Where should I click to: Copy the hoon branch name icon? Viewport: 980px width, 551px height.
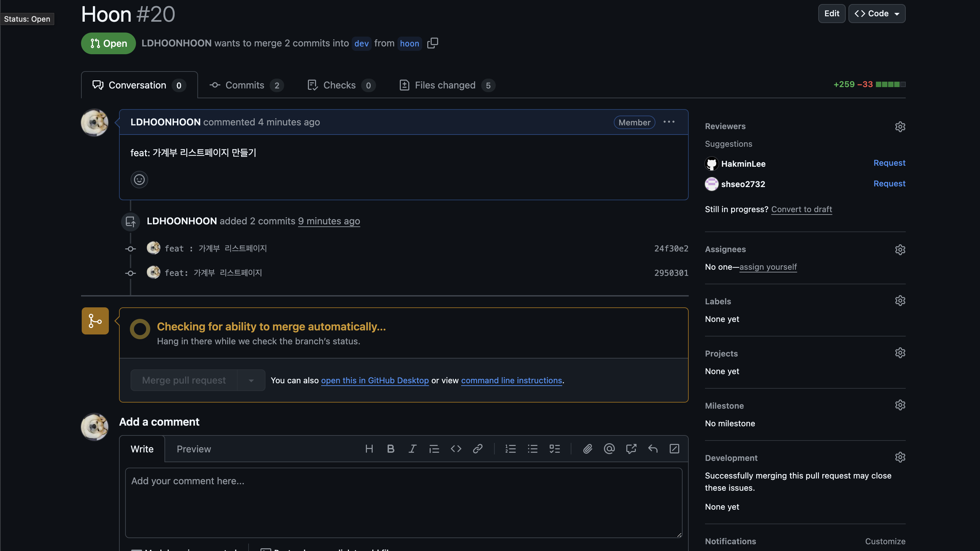(x=433, y=43)
